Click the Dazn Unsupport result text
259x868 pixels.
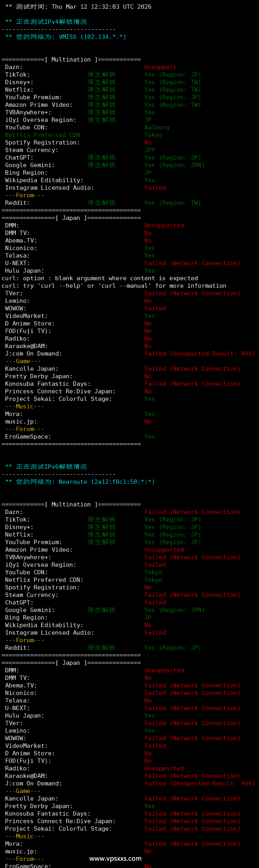point(160,67)
